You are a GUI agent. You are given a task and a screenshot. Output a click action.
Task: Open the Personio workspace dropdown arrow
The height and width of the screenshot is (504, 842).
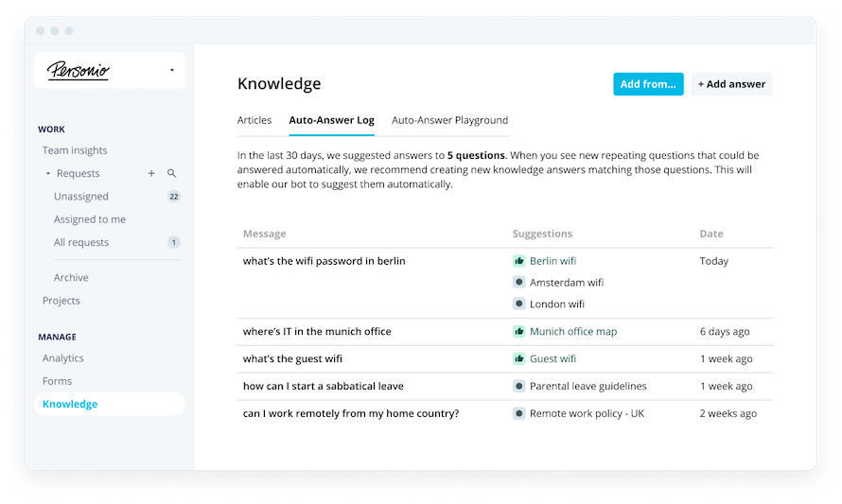pos(172,70)
